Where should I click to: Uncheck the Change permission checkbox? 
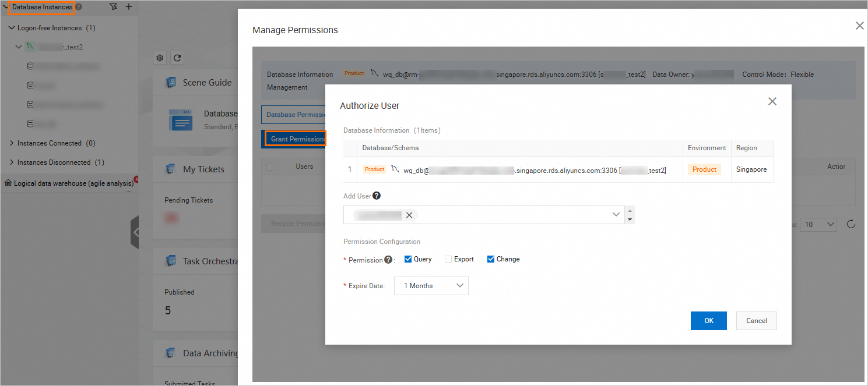coord(491,259)
